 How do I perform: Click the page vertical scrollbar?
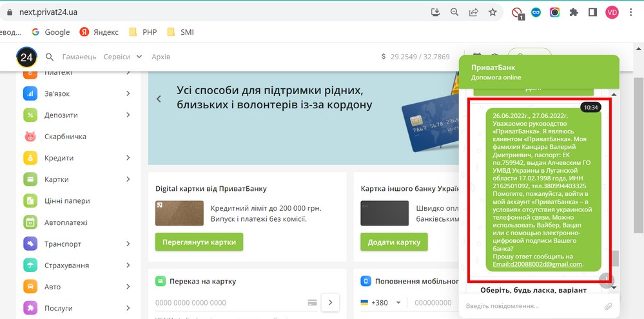click(639, 156)
